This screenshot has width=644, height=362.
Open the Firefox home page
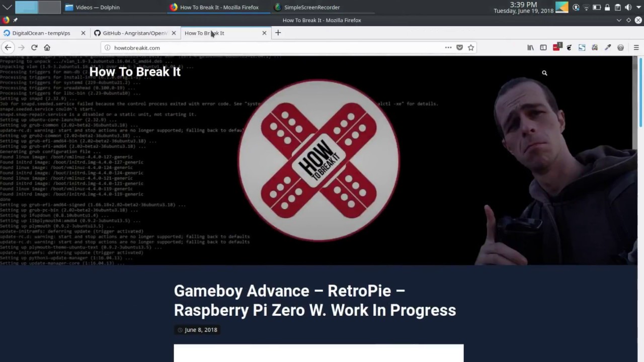47,47
